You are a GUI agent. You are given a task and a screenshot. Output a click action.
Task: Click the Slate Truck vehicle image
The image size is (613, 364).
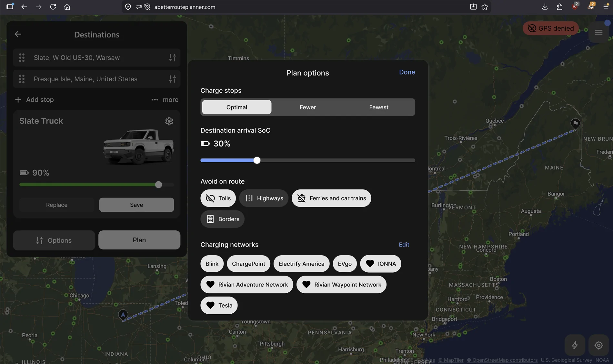click(x=139, y=147)
